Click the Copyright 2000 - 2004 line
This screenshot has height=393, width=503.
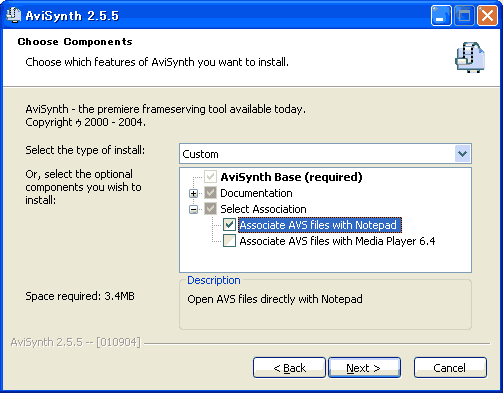point(86,122)
